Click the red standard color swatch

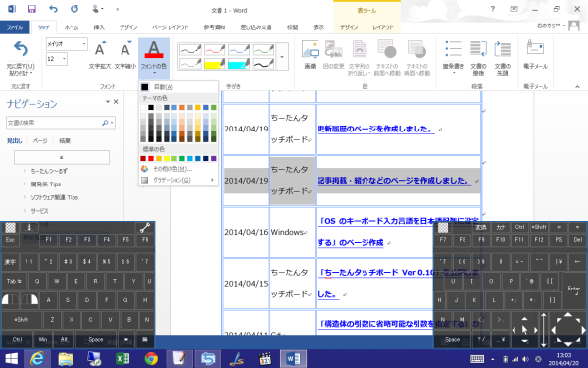coord(151,158)
